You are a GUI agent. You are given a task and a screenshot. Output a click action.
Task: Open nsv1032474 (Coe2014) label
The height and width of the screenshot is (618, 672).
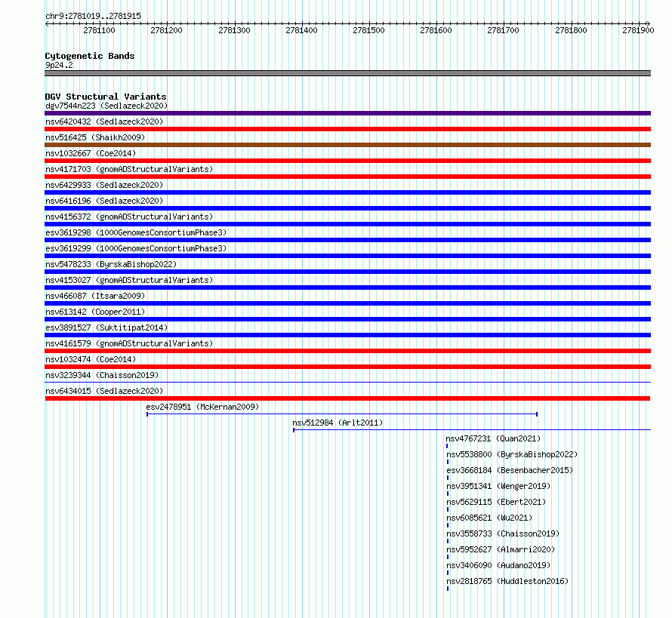pos(91,359)
